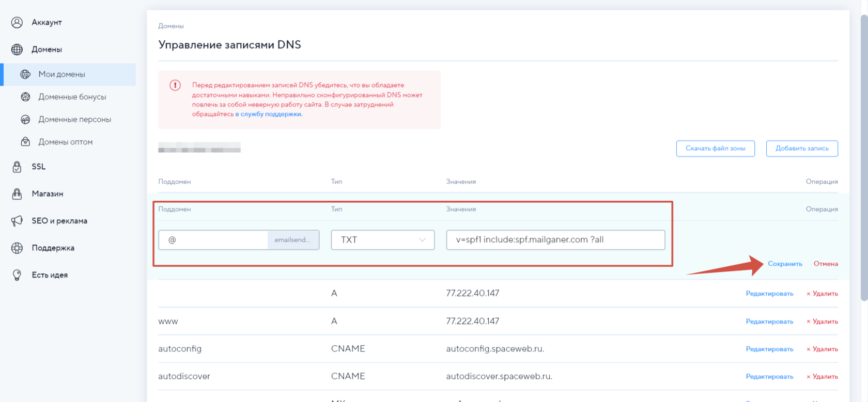Screen dimensions: 868x402
Task: Click the 77.222.40.147 value in www row
Action: click(473, 321)
